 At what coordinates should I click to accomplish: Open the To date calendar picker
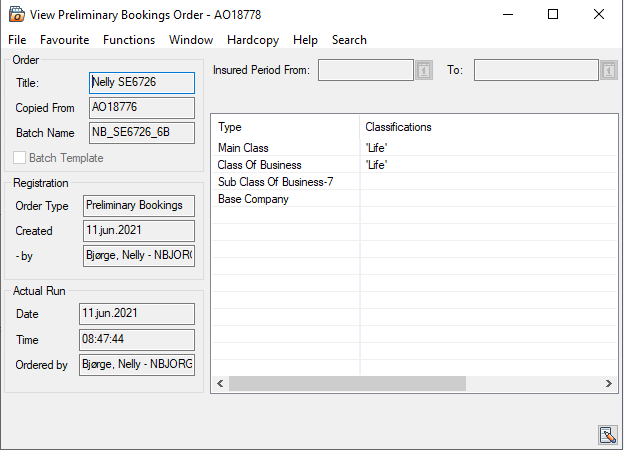click(609, 70)
